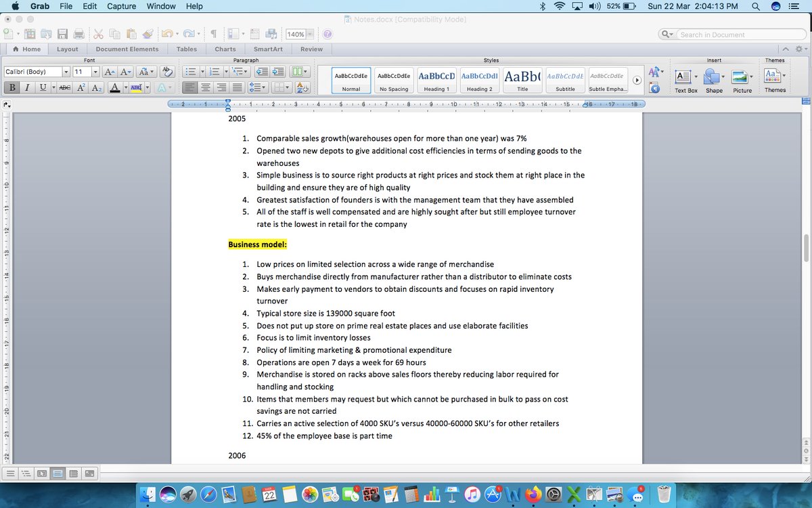Toggle Underline formatting
The height and width of the screenshot is (508, 812).
[43, 87]
